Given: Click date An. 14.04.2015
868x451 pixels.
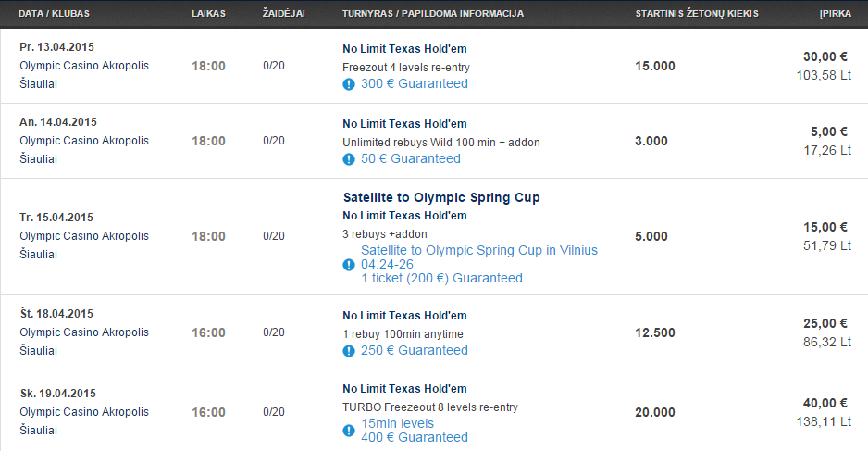Looking at the screenshot, I should point(58,122).
